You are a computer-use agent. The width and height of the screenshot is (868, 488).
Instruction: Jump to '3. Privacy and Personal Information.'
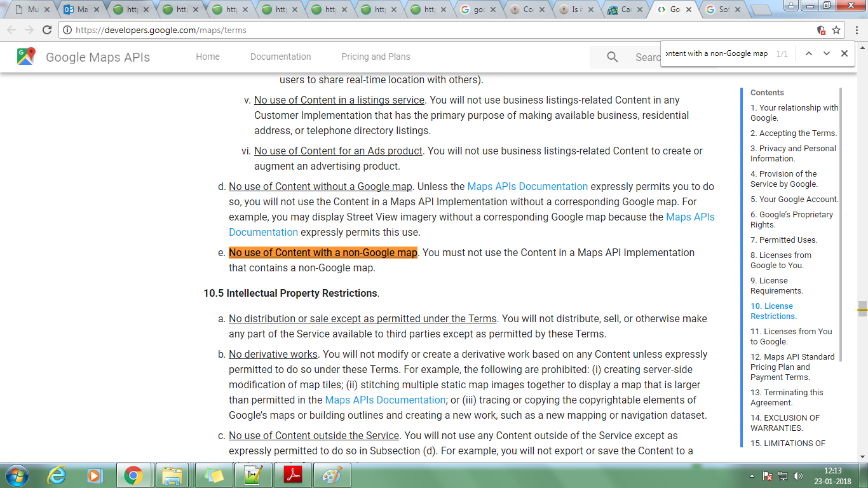793,153
